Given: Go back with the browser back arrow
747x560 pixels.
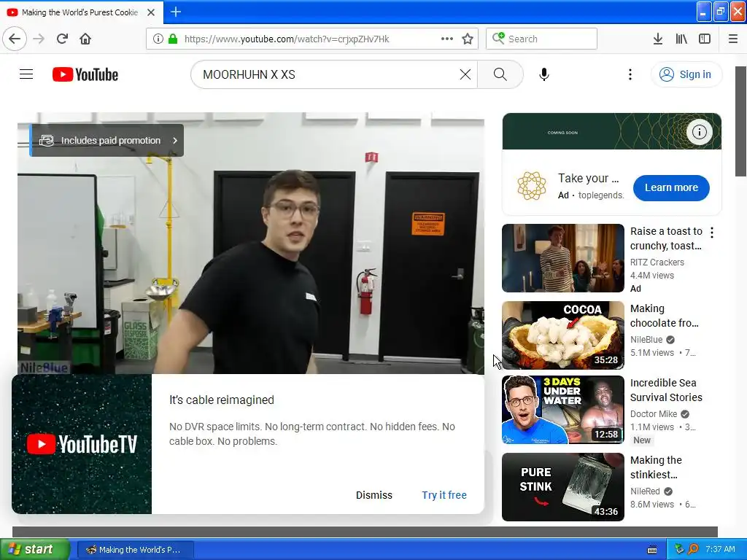Looking at the screenshot, I should [x=15, y=39].
